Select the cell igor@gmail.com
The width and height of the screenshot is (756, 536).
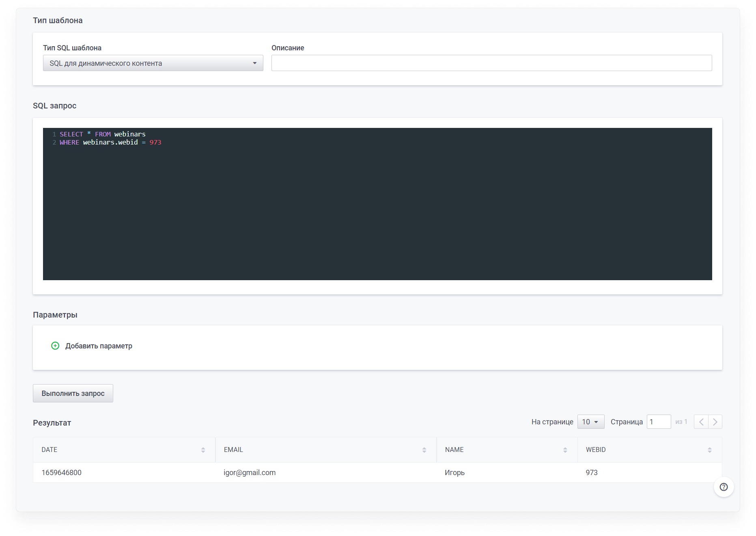point(250,472)
